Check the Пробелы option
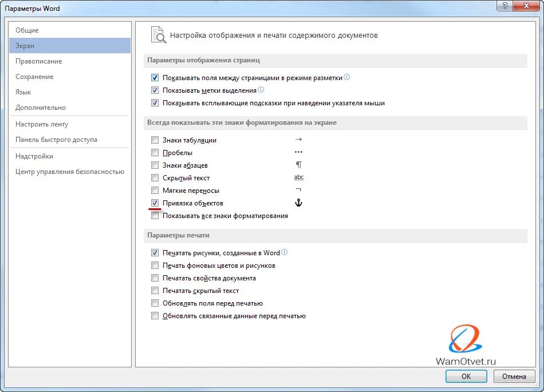Viewport: 544px width, 392px height. click(155, 152)
